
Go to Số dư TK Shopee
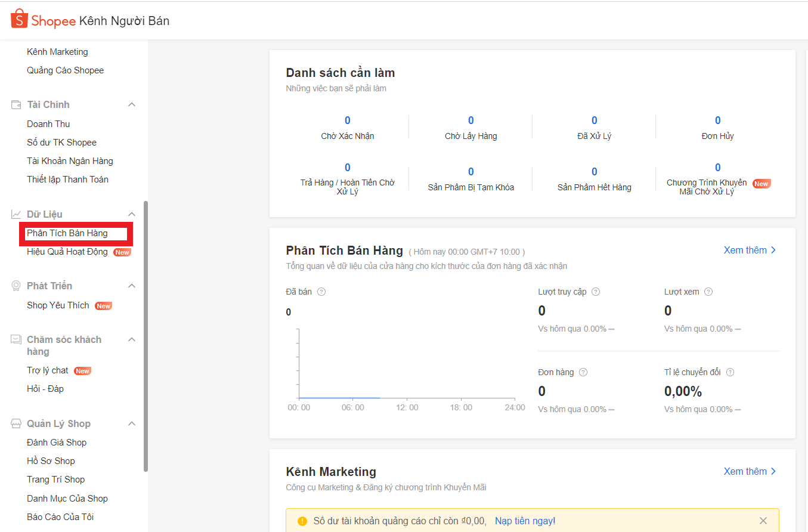(61, 143)
